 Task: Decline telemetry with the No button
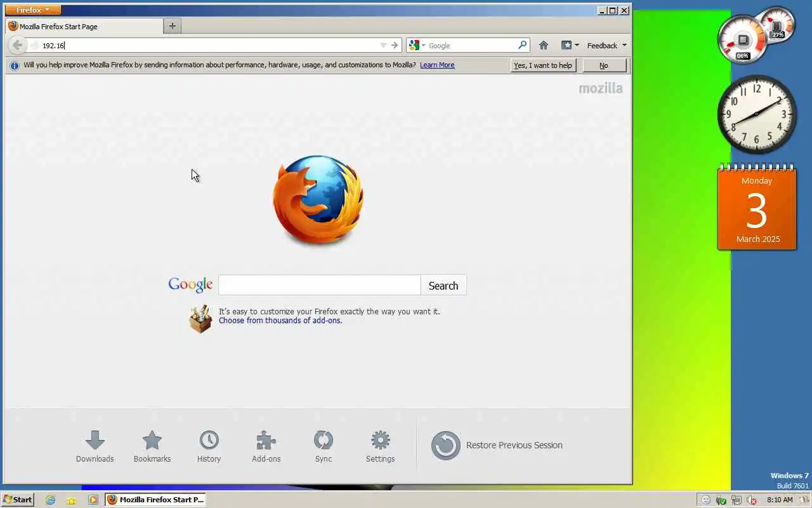point(604,65)
